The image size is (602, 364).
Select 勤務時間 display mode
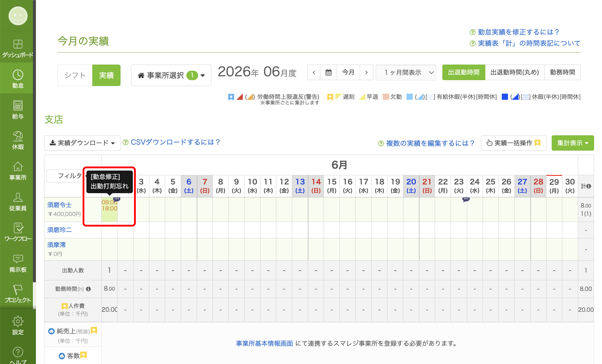pos(562,72)
